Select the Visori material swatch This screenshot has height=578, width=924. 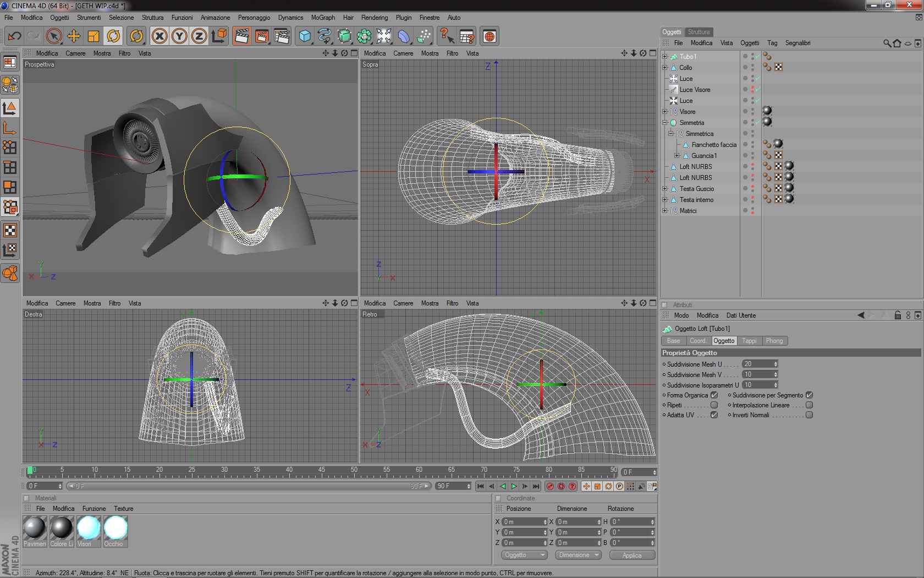click(89, 528)
